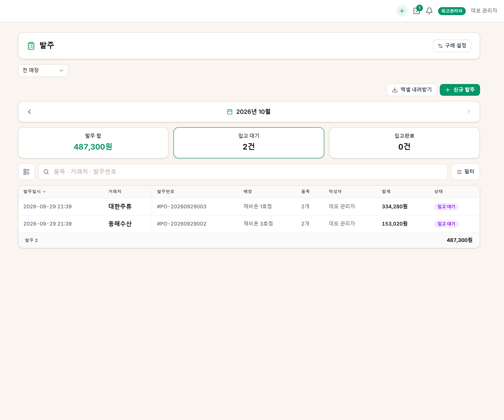504x420 pixels.
Task: Go to next month chevron
Action: (469, 112)
